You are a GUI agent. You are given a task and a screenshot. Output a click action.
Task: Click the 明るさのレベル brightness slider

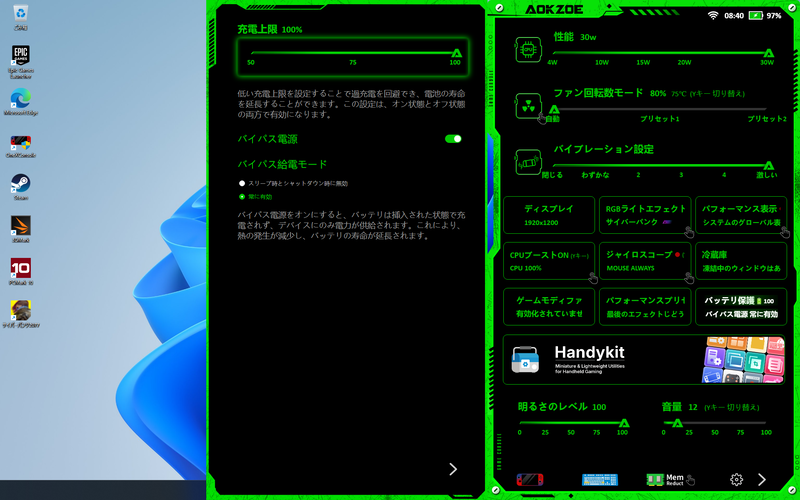point(574,422)
